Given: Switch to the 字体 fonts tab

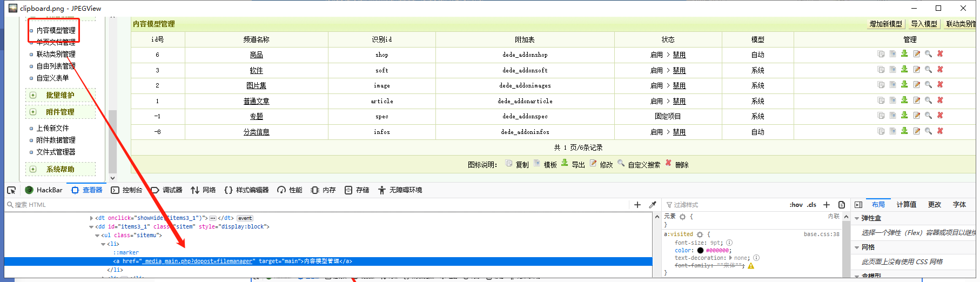Looking at the screenshot, I should [x=959, y=204].
